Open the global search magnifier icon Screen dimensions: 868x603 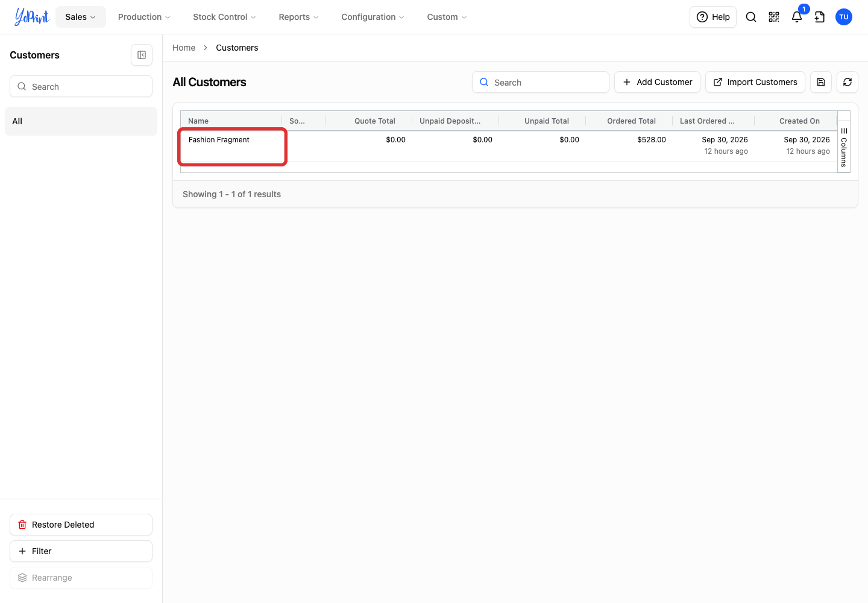pyautogui.click(x=751, y=17)
